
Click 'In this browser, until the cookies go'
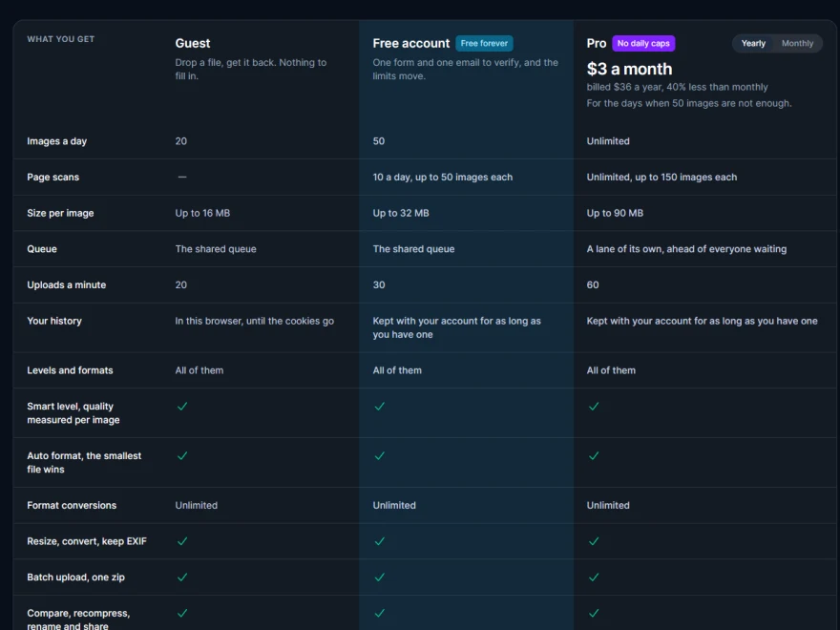[x=255, y=321]
